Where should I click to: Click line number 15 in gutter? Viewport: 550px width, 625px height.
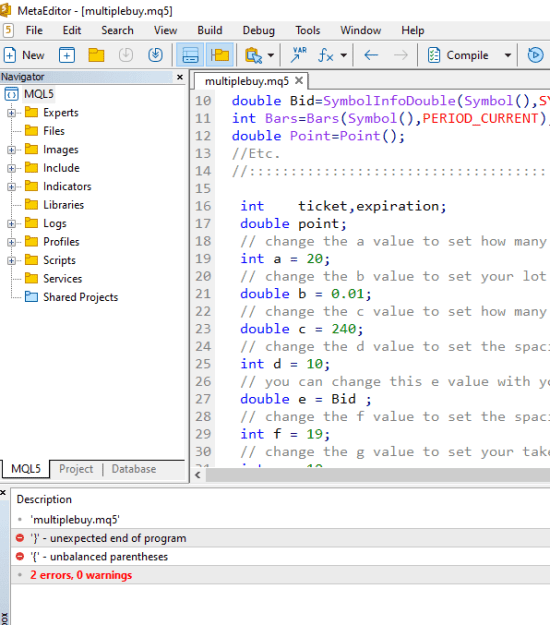pyautogui.click(x=203, y=189)
